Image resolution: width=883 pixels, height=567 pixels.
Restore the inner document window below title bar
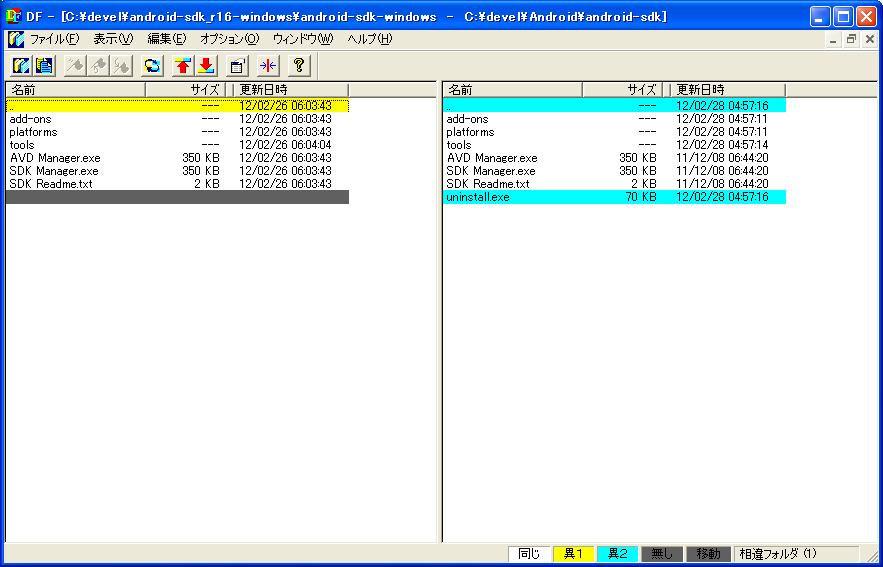point(851,39)
